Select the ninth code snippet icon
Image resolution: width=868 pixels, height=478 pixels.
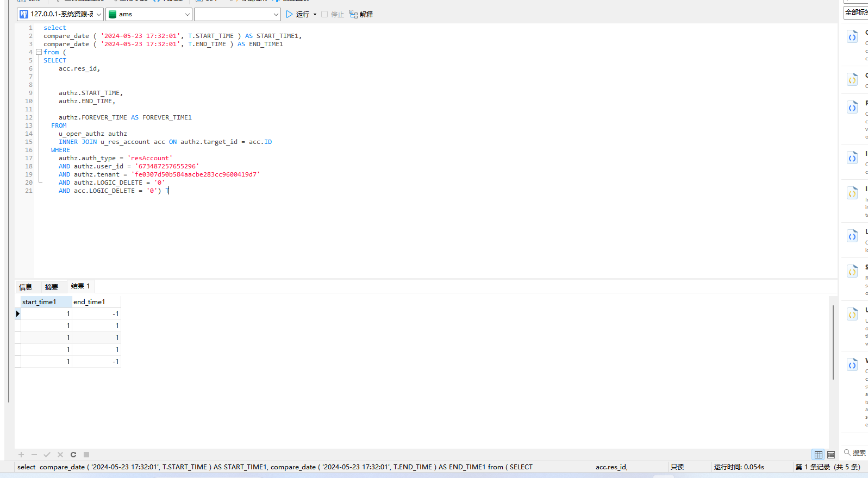pos(852,365)
